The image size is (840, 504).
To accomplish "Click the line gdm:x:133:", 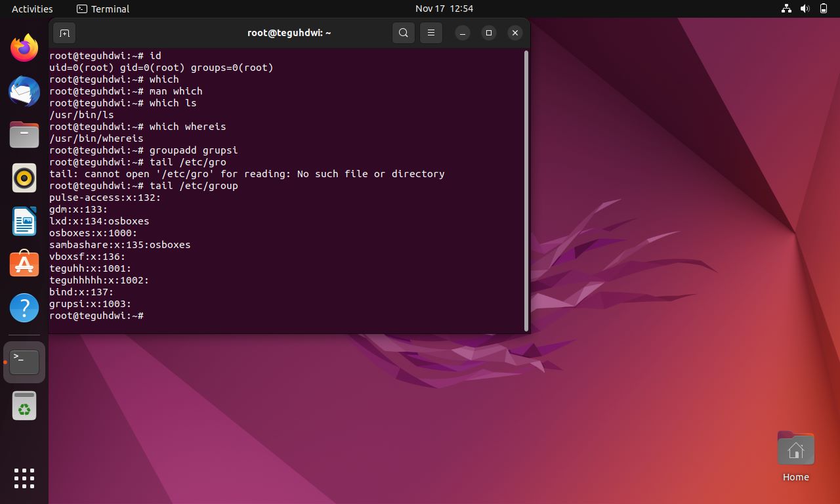I will click(79, 209).
